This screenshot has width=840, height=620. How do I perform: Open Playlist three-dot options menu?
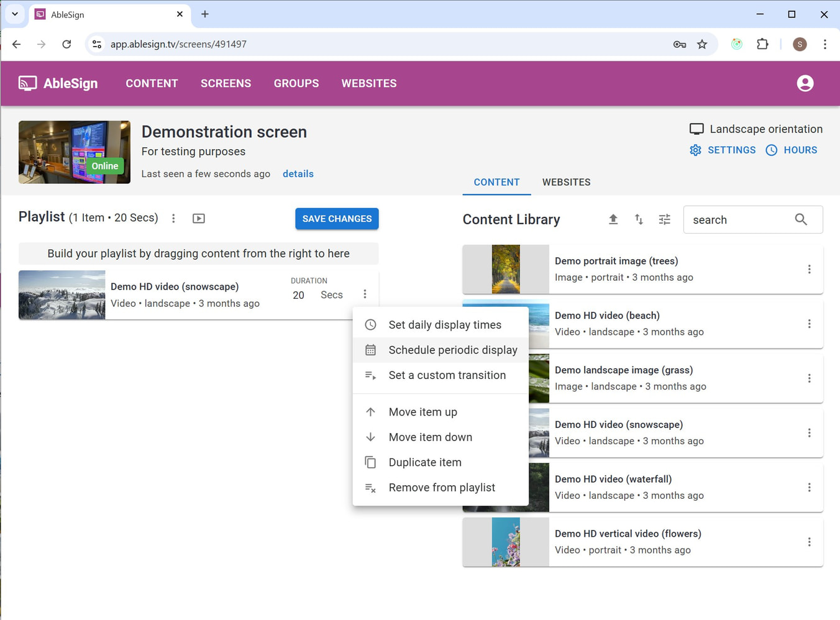click(x=174, y=219)
